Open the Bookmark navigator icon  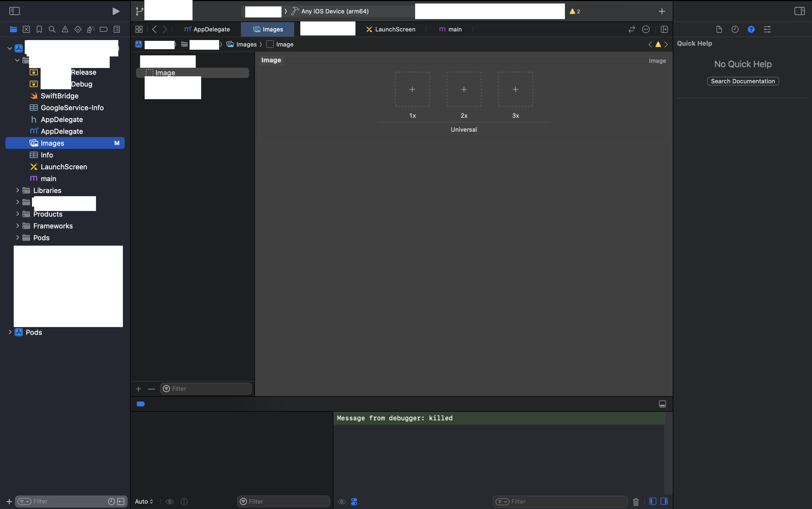pos(39,29)
